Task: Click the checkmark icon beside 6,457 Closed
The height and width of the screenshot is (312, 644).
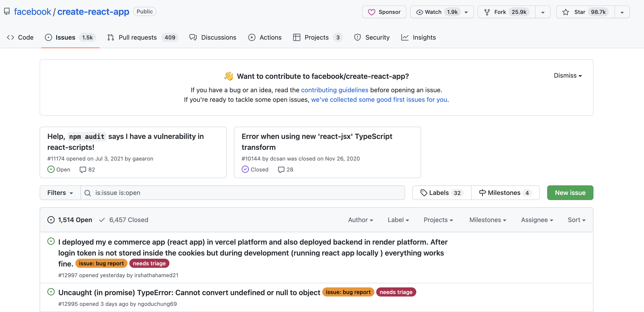Action: click(x=102, y=220)
